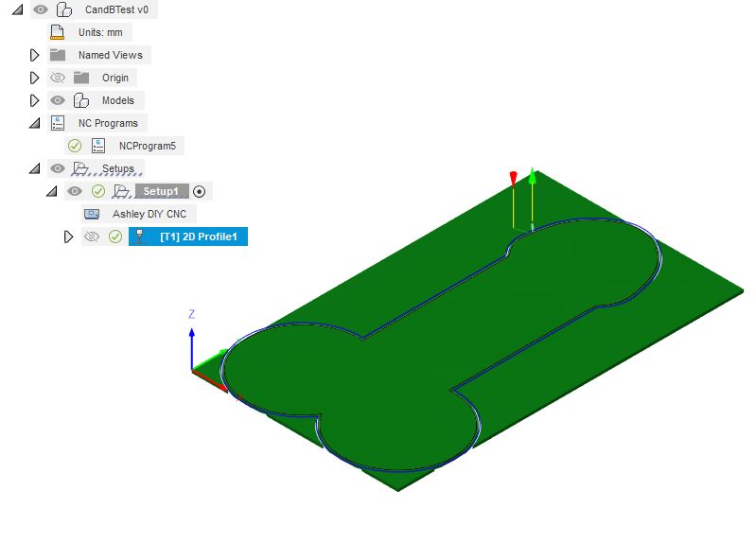Select the Units: mm entry
This screenshot has height=543, width=756.
click(100, 32)
